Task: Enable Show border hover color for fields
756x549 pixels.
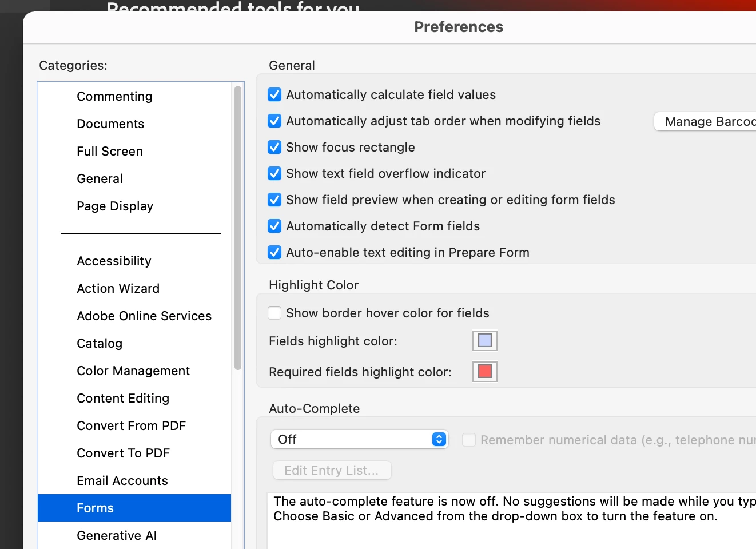Action: tap(274, 313)
